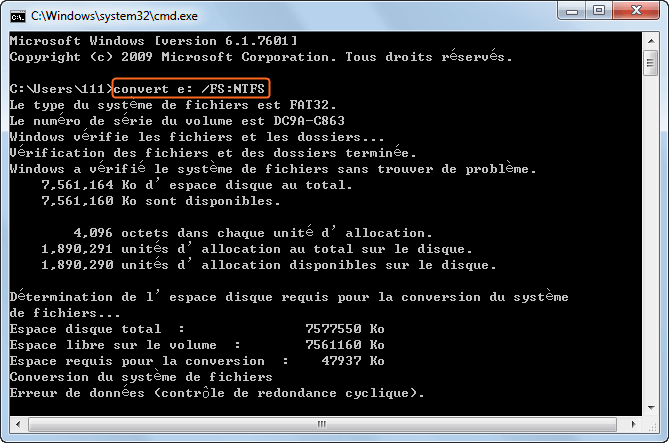Click the 1,890,290 unités disponibles line
This screenshot has width=669, height=443.
pos(268,265)
